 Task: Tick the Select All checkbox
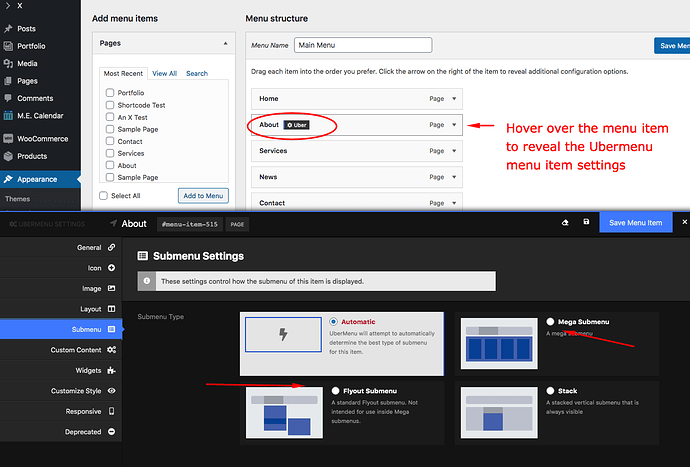[x=103, y=195]
